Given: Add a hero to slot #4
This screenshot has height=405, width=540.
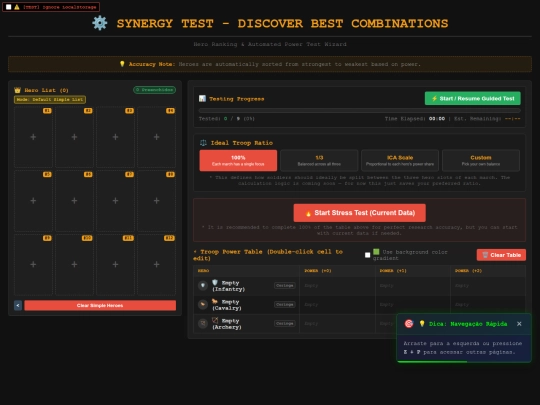Looking at the screenshot, I should pos(156,137).
